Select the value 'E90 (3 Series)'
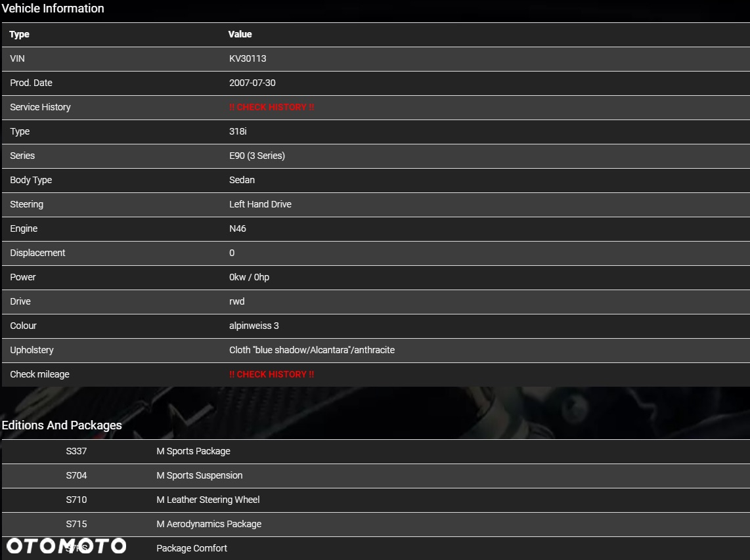Screen dimensions: 750x560 pyautogui.click(x=257, y=156)
